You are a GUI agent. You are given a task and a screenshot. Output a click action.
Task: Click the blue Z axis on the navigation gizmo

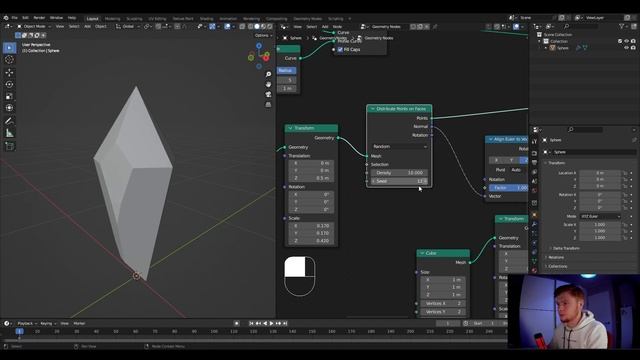pyautogui.click(x=259, y=46)
